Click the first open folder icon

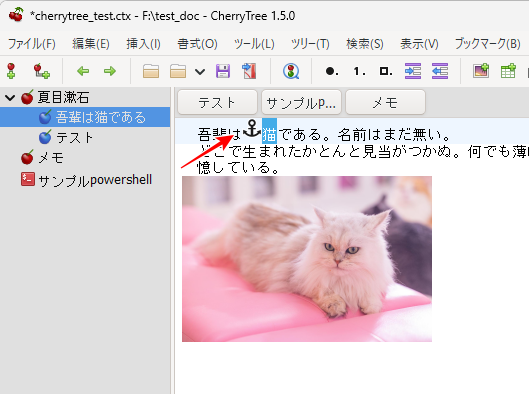click(151, 71)
